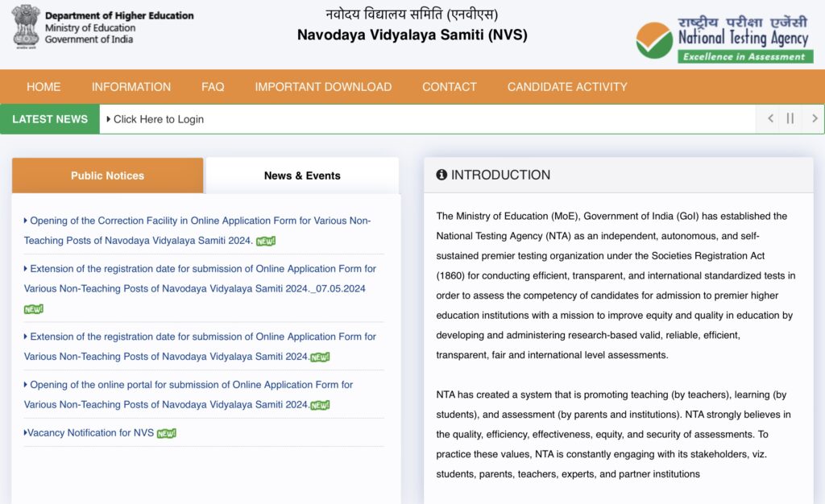The height and width of the screenshot is (504, 825).
Task: Advance to next news ticker item
Action: [815, 119]
